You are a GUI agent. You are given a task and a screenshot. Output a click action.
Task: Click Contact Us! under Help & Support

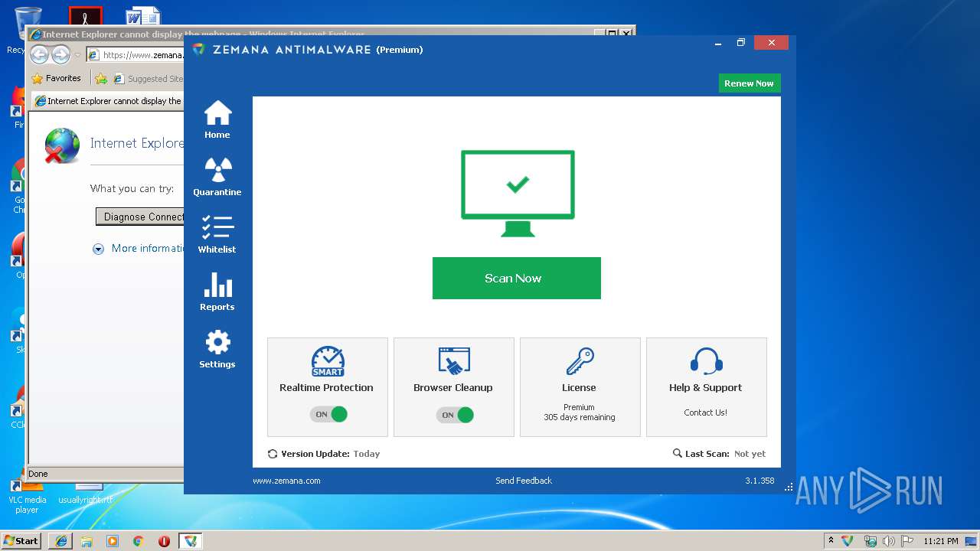(x=706, y=412)
